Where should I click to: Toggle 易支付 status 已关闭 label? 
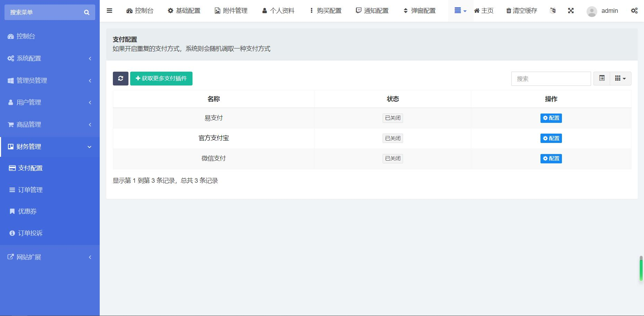pyautogui.click(x=393, y=118)
